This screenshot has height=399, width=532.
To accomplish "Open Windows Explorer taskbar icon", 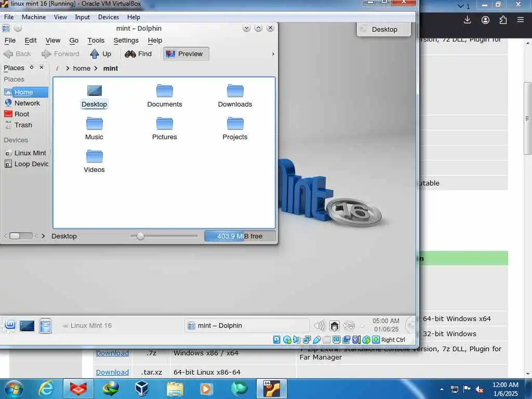I will [175, 389].
